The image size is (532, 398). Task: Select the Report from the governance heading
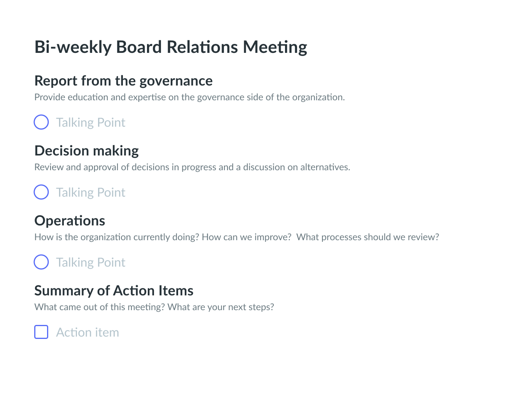pyautogui.click(x=123, y=81)
